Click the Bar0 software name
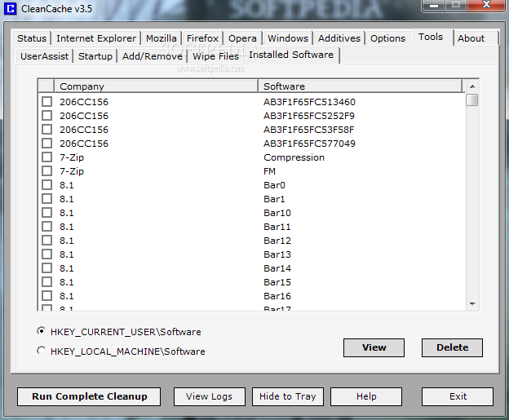This screenshot has width=509, height=420. click(274, 185)
